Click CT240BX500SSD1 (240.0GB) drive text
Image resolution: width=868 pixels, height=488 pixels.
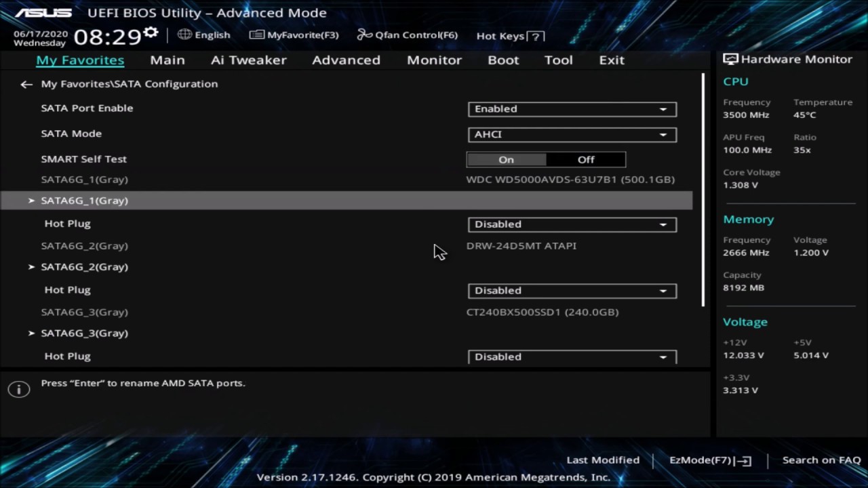(x=542, y=312)
